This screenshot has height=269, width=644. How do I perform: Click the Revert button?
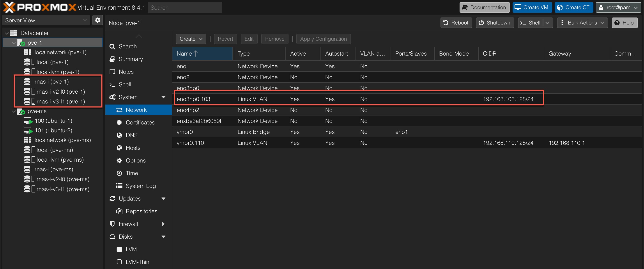tap(225, 39)
